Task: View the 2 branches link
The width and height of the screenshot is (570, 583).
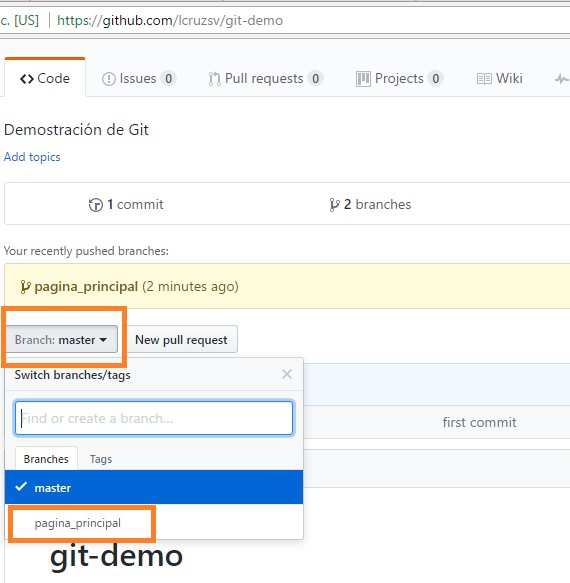Action: coord(370,204)
